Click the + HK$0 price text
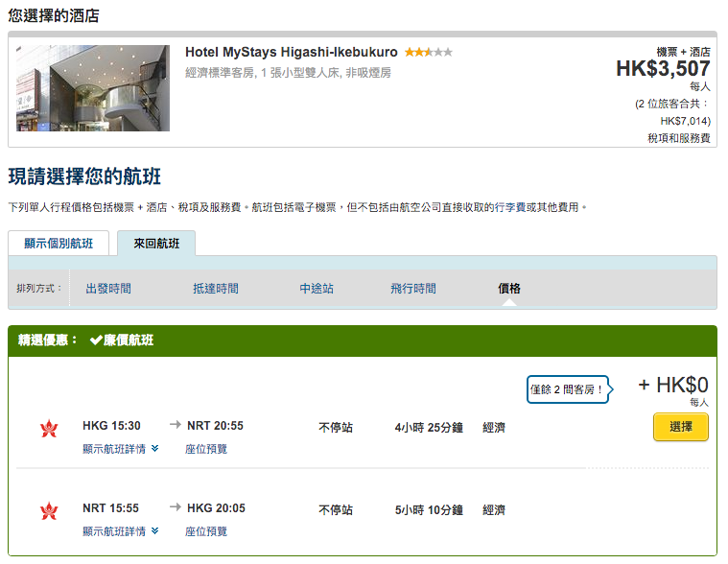Image resolution: width=728 pixels, height=564 pixels. coord(673,385)
